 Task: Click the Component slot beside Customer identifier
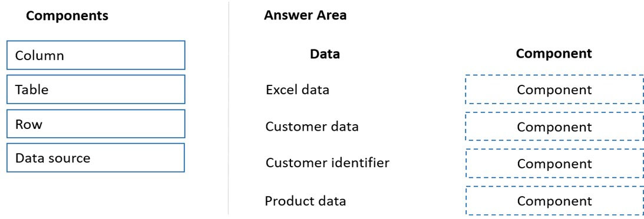click(554, 164)
